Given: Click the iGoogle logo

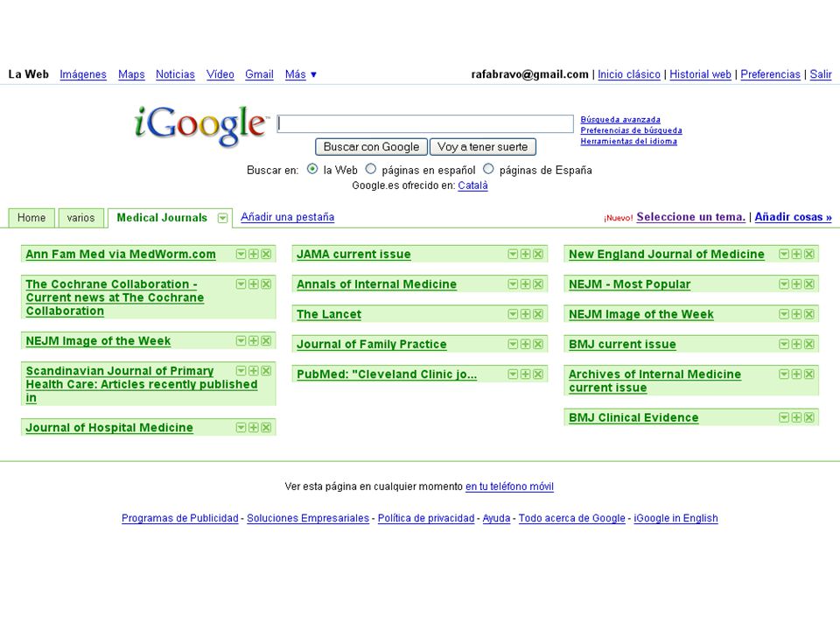Looking at the screenshot, I should pyautogui.click(x=199, y=126).
